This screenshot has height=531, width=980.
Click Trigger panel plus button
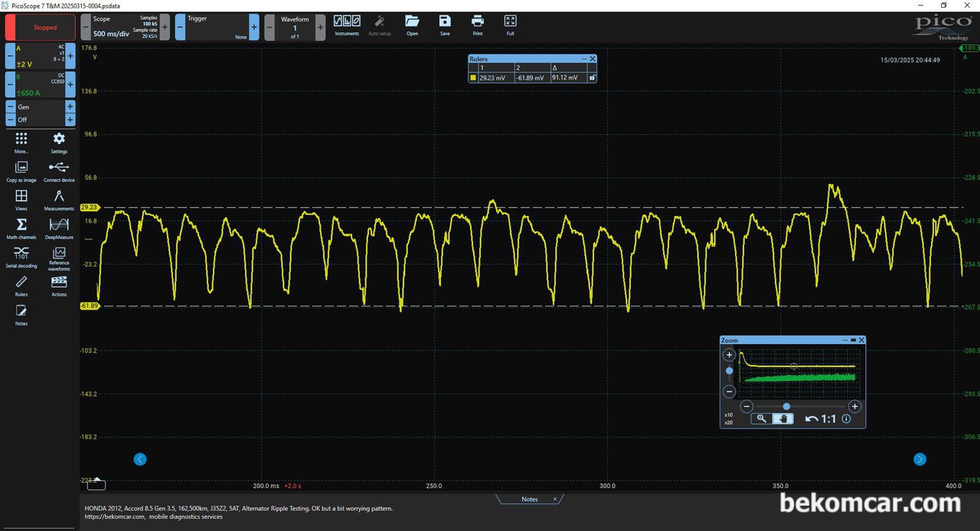254,27
